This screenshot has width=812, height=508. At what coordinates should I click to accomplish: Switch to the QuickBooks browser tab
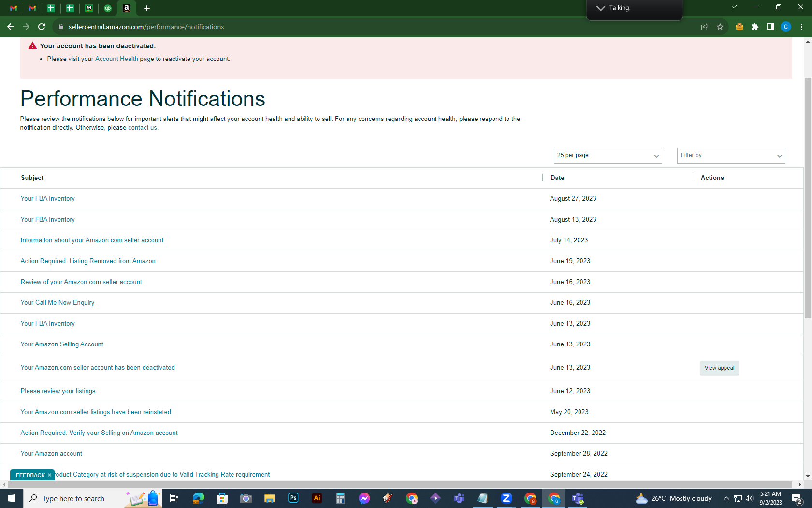(108, 8)
